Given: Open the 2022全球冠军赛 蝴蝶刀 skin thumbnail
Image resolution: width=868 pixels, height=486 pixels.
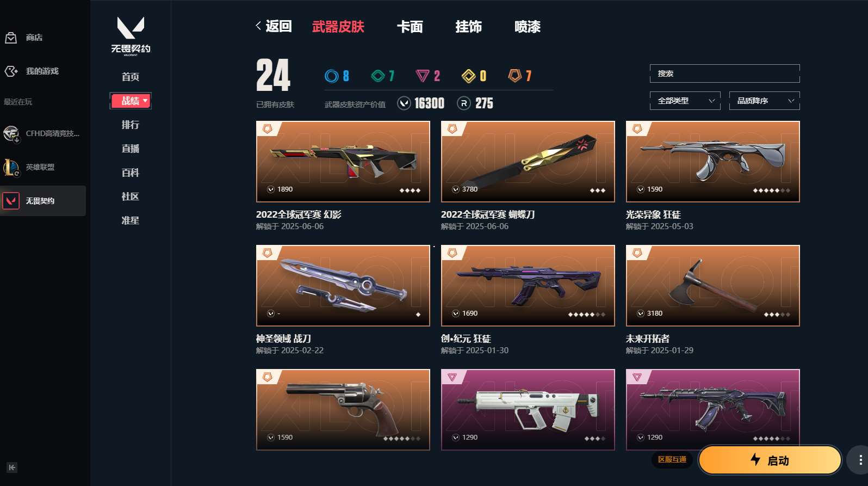Looking at the screenshot, I should (528, 162).
